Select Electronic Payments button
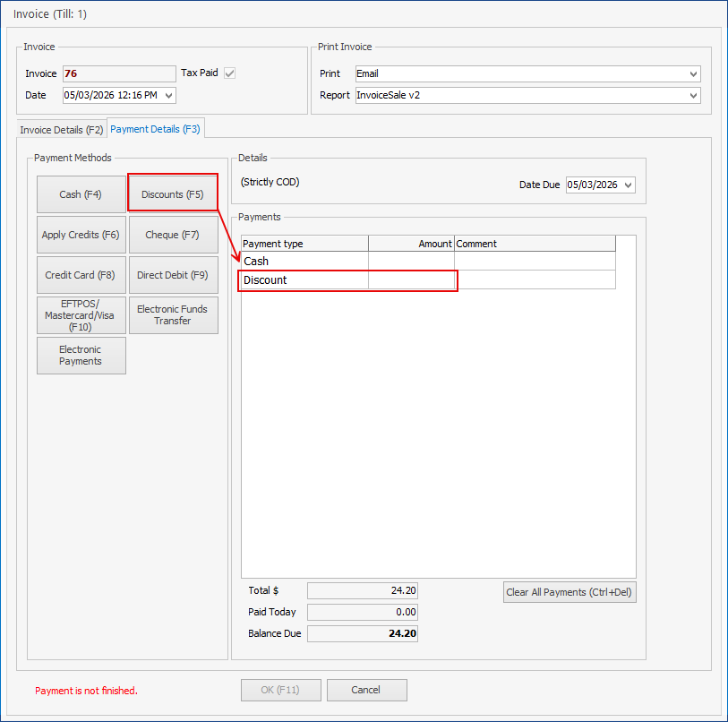The height and width of the screenshot is (722, 728). [81, 356]
